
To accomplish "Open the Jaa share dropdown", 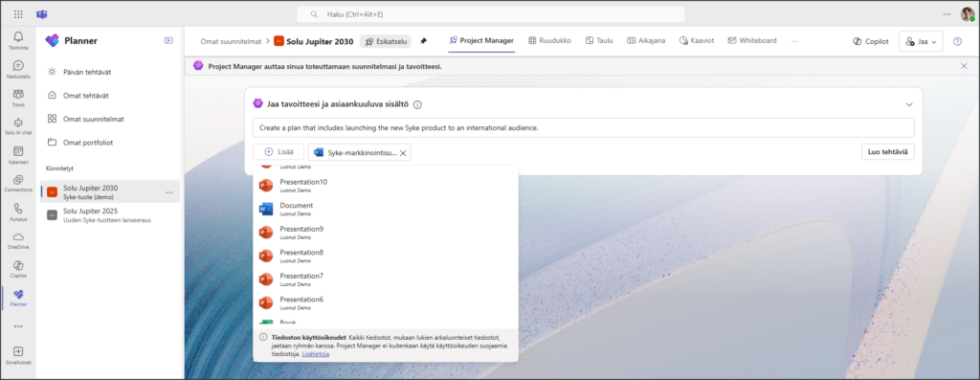I will 921,41.
